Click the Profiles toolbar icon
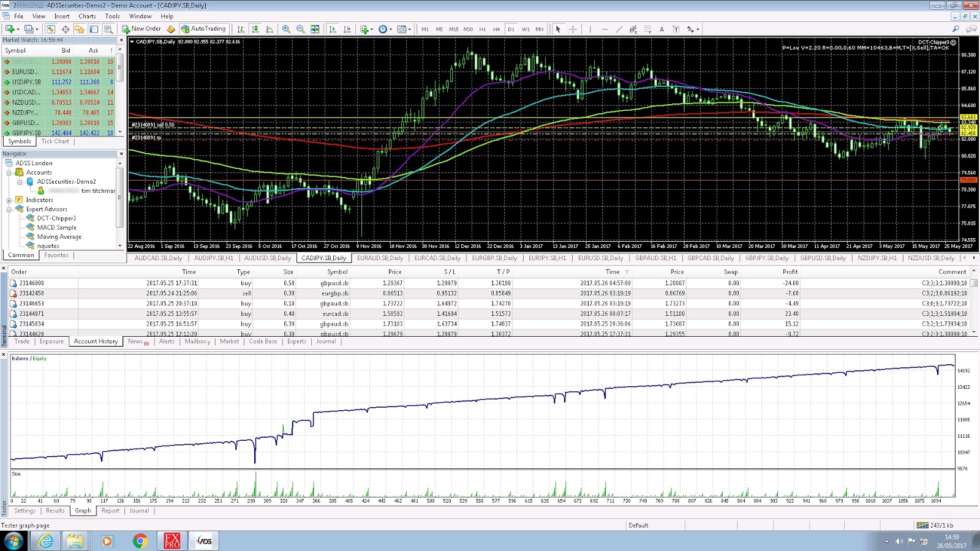 [29, 29]
